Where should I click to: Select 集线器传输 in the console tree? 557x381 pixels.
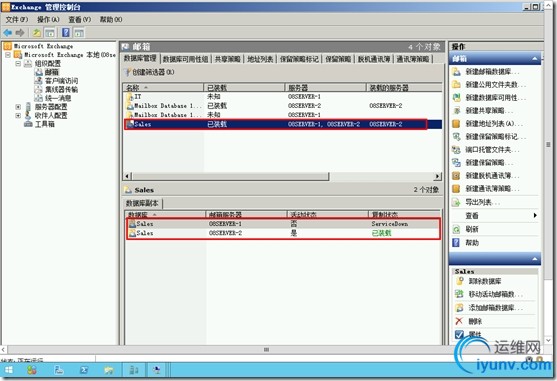(x=61, y=89)
